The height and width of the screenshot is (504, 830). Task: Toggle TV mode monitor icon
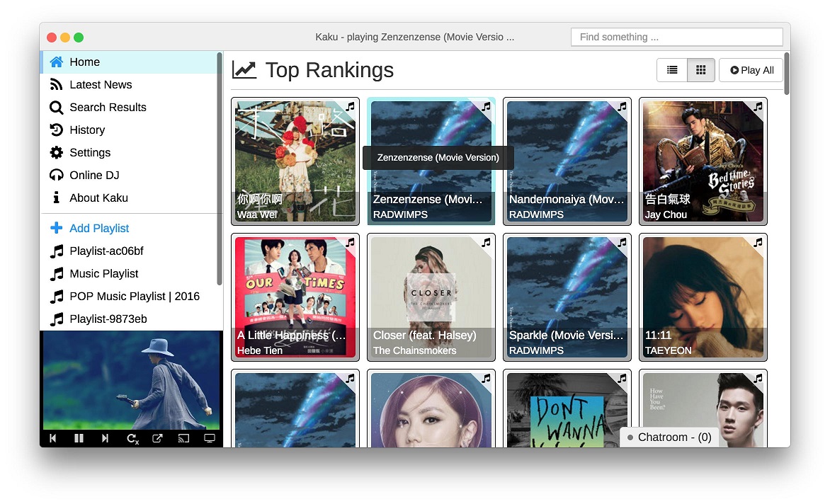(x=209, y=439)
